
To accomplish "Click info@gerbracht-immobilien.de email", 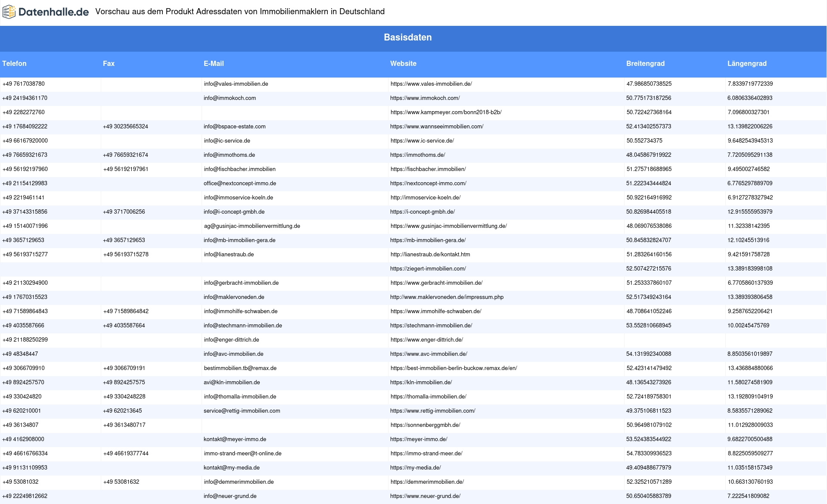I will pos(241,283).
